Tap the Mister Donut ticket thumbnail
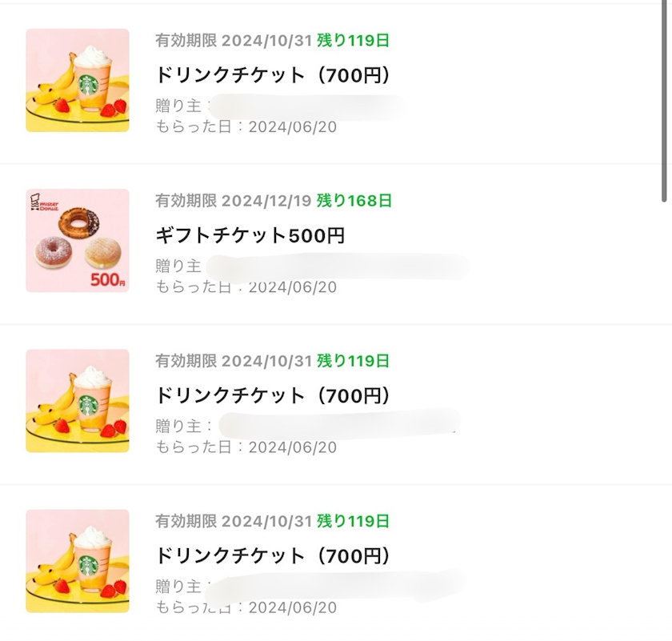Screen dimensions: 672x641 (78, 240)
